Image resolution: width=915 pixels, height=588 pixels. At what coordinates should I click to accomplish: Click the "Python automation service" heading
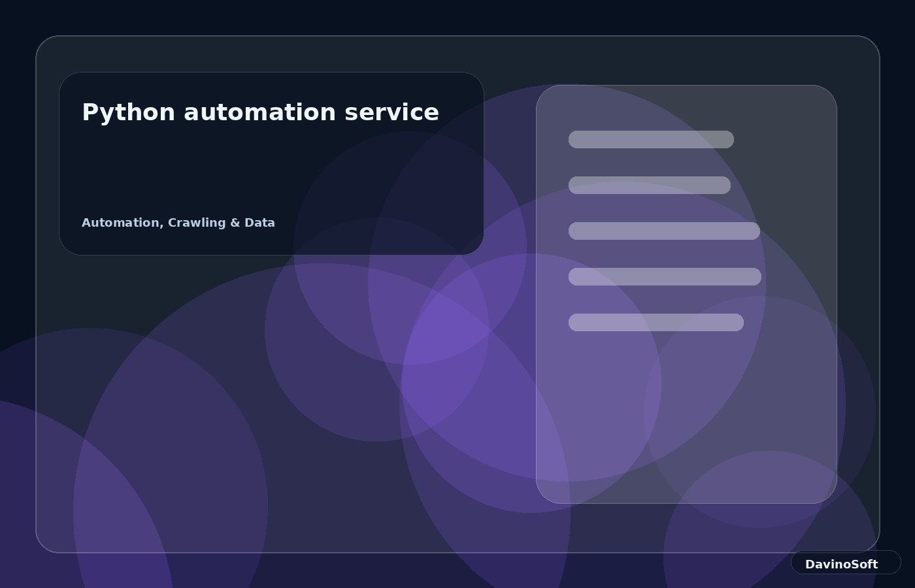pyautogui.click(x=260, y=112)
